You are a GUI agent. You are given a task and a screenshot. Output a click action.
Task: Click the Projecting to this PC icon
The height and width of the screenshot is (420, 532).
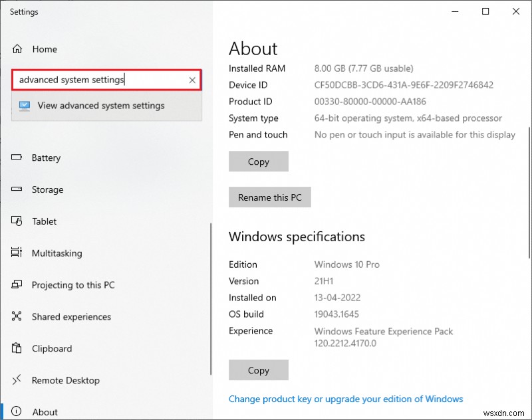(17, 285)
